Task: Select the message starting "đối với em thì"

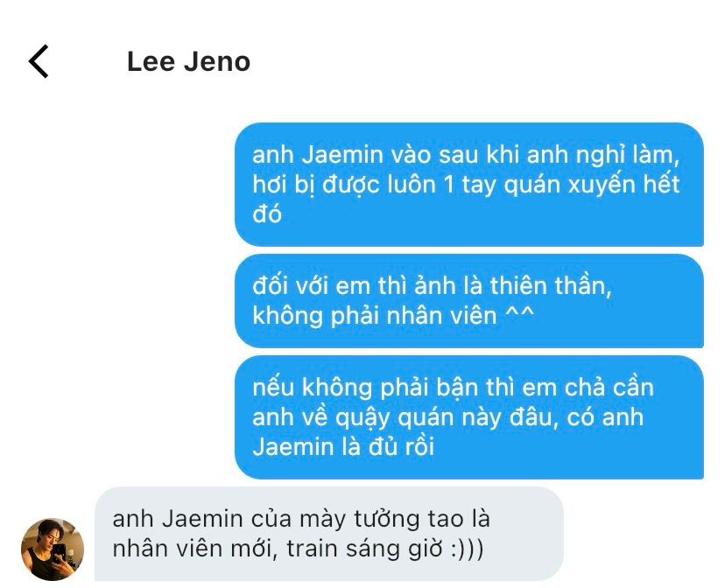Action: [x=469, y=301]
